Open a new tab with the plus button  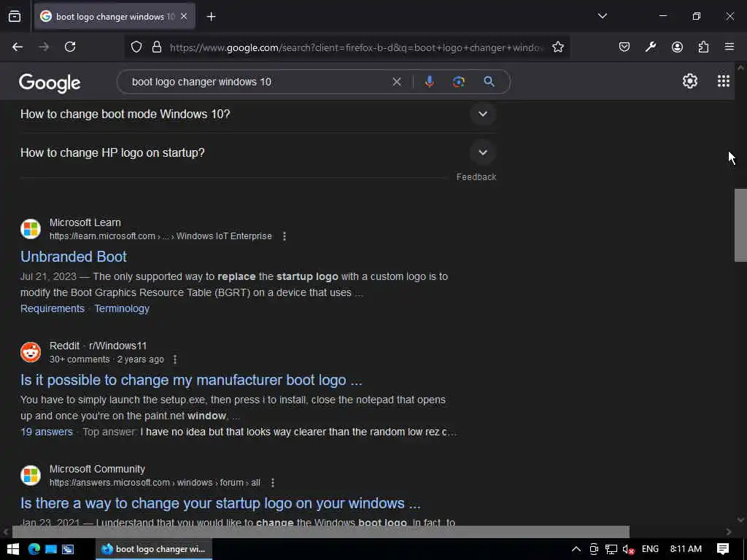(x=211, y=17)
